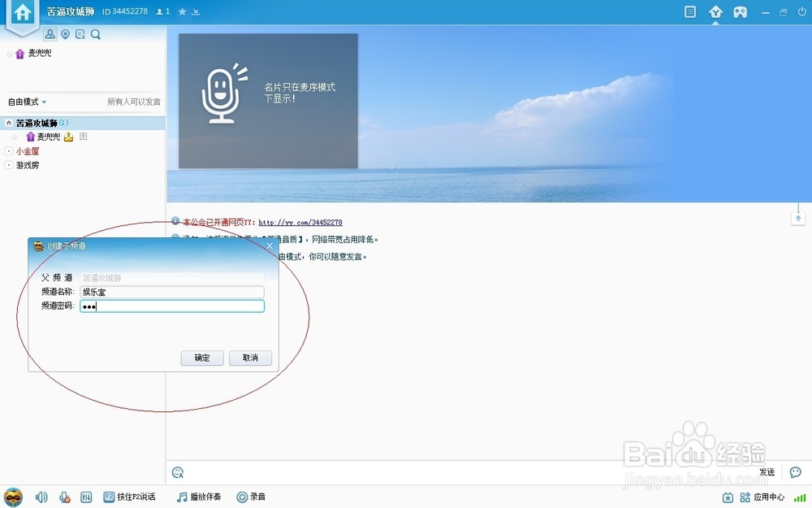This screenshot has height=508, width=812.
Task: Click the ID 34452278 text in title bar
Action: (125, 11)
